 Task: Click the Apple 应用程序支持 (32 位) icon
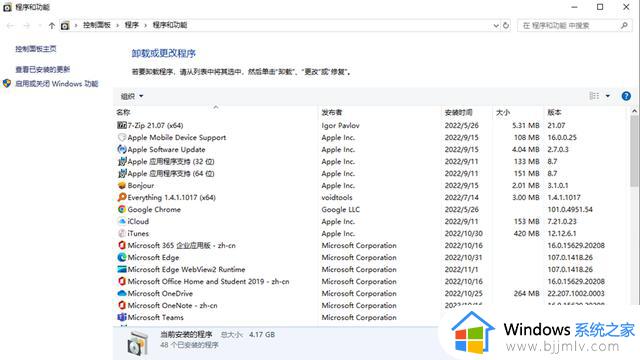pyautogui.click(x=122, y=161)
